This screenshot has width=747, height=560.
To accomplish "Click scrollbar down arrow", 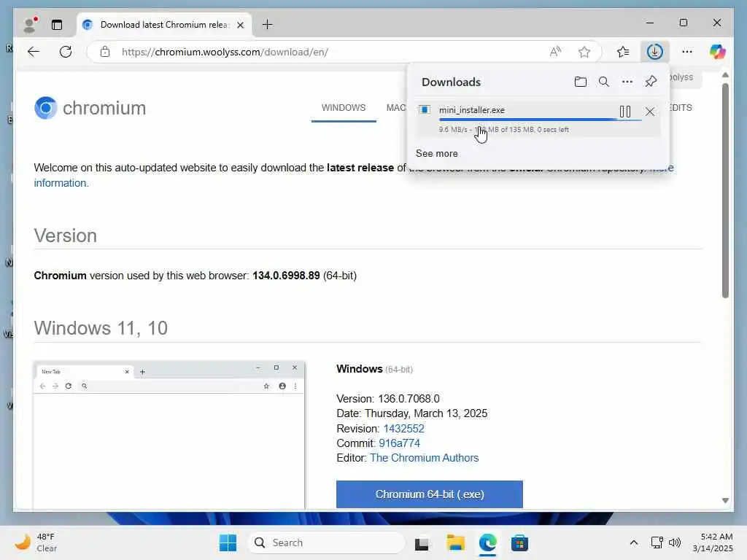I will pos(725,500).
